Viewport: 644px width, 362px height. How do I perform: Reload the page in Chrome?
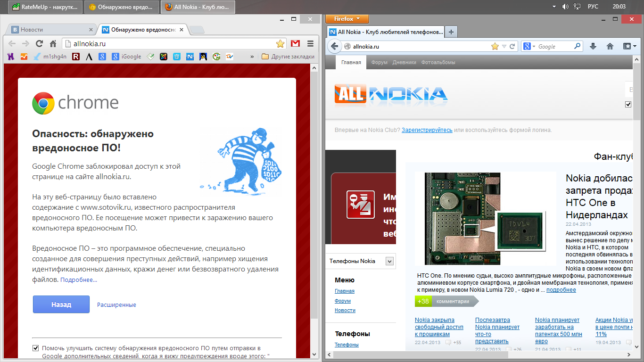(40, 44)
